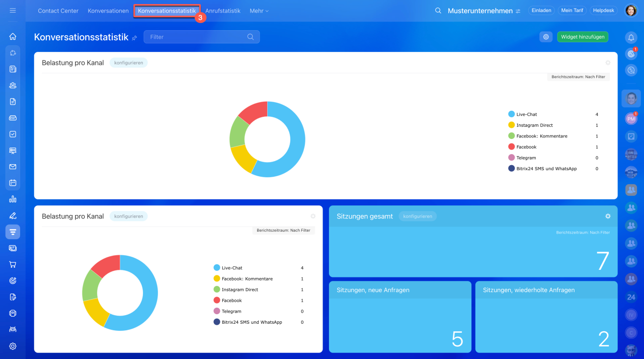Screen dimensions: 644x359
Task: Click the Widget hinzufügen button
Action: click(583, 37)
